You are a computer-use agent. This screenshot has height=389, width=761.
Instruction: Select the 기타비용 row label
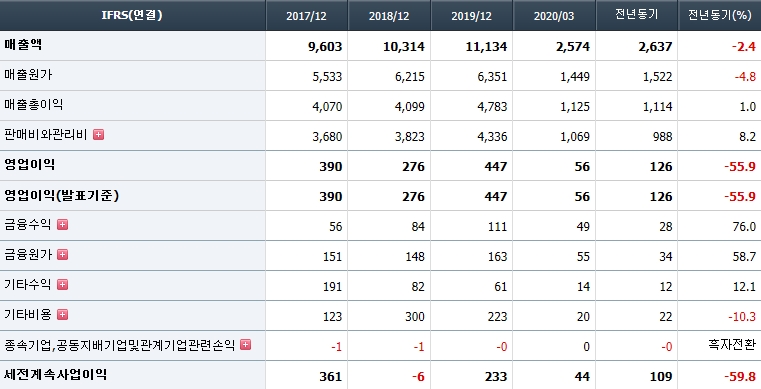(28, 314)
